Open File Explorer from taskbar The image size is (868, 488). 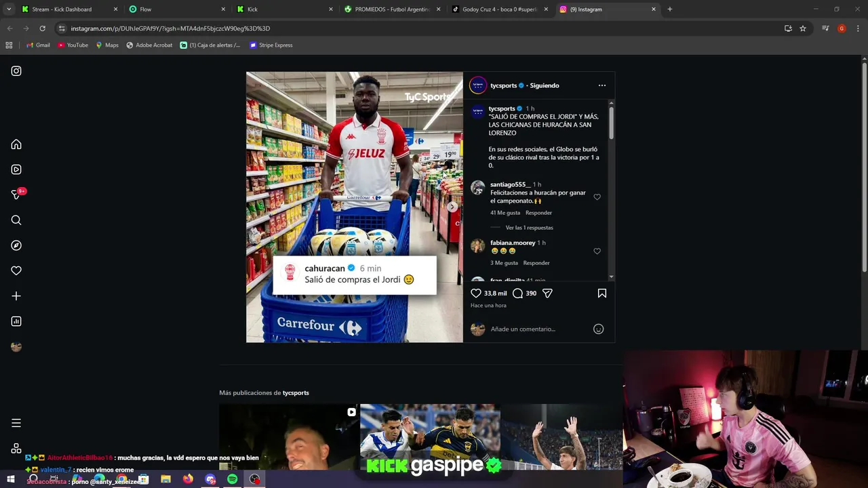pyautogui.click(x=165, y=479)
